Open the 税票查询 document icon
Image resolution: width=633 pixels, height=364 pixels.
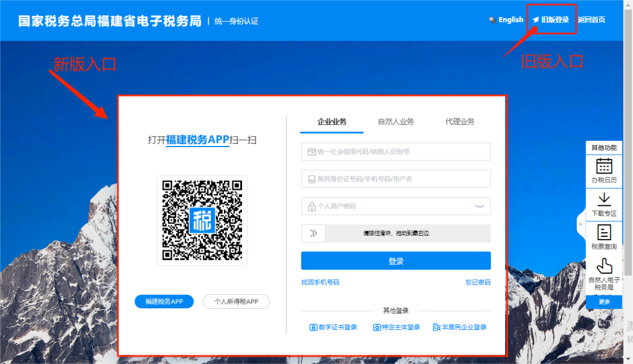point(604,233)
